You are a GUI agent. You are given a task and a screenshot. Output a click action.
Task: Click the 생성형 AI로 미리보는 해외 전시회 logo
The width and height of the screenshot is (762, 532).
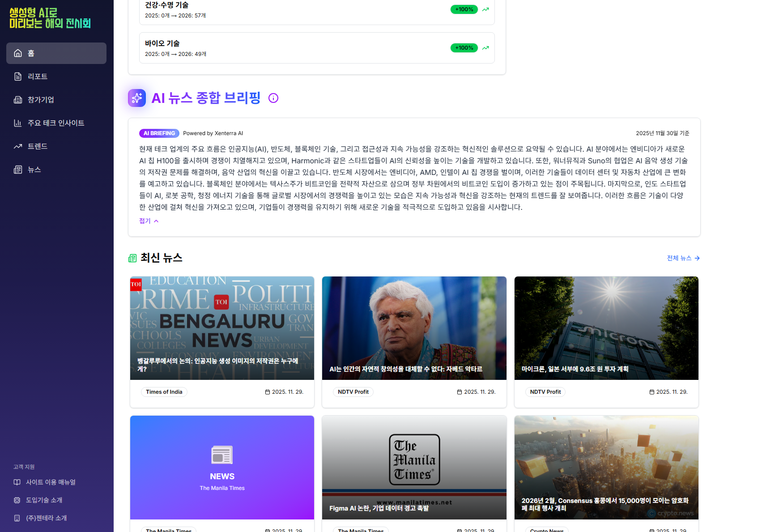pos(50,18)
